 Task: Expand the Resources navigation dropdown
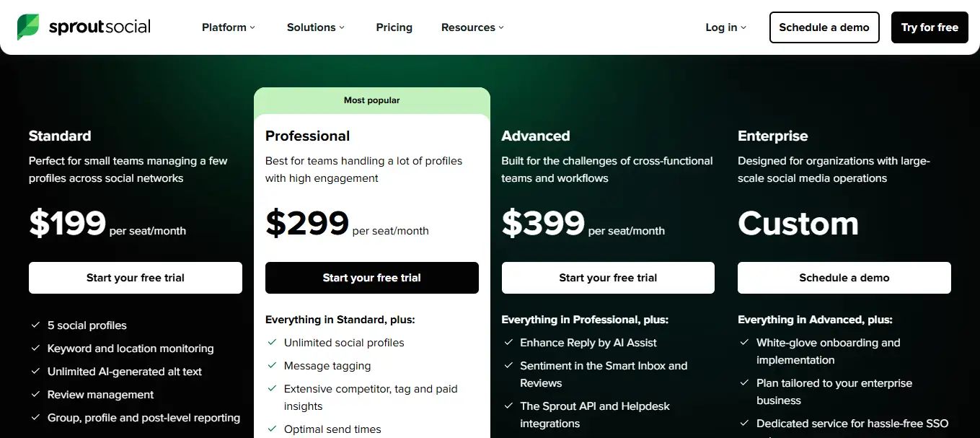click(x=472, y=27)
